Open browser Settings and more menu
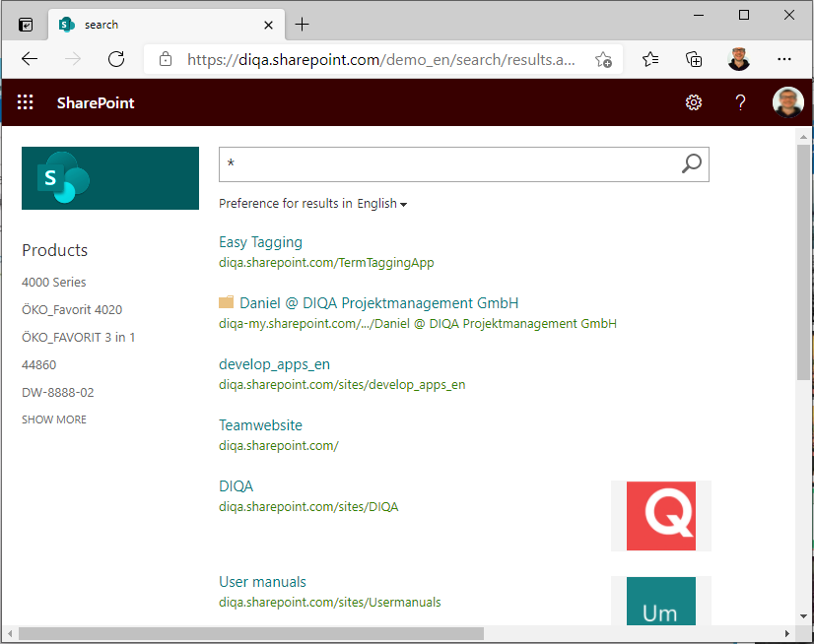The image size is (814, 644). 784,59
